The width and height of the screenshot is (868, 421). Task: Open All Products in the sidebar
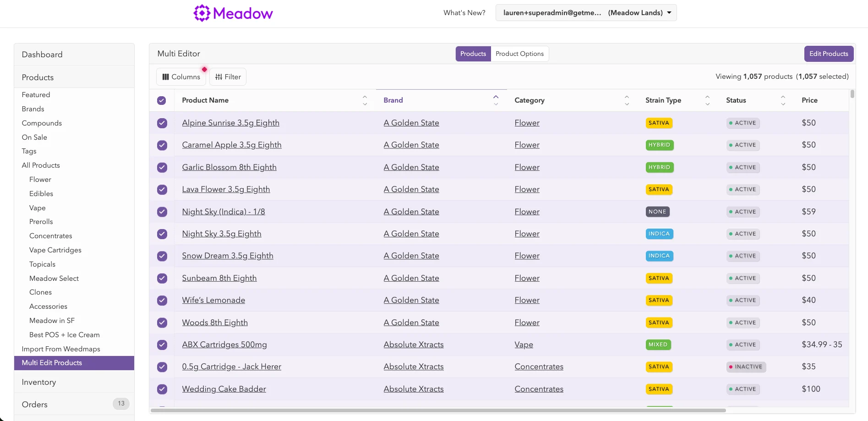point(41,165)
